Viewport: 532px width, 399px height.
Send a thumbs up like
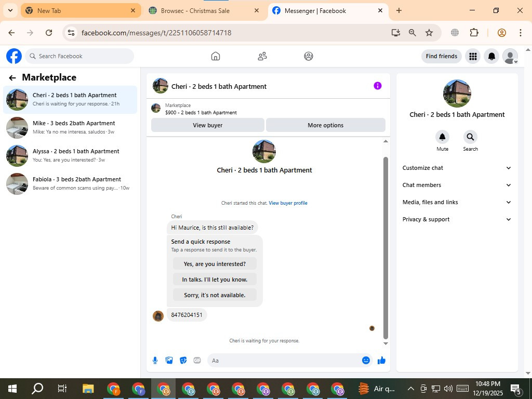pos(382,361)
